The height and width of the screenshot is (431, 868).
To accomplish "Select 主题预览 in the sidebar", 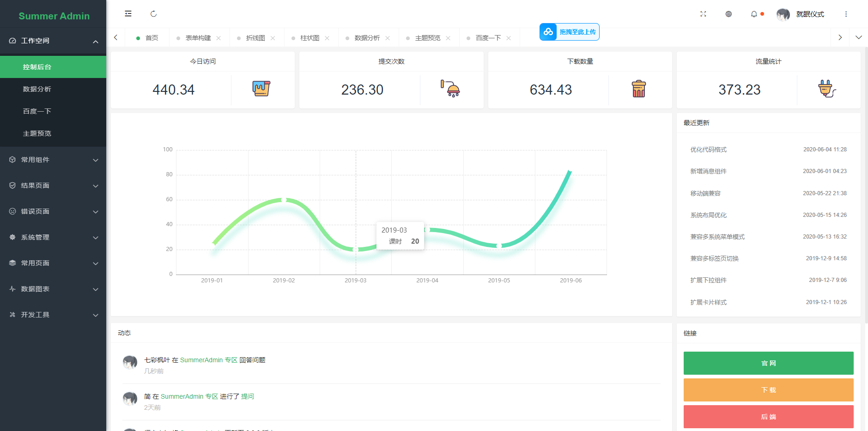I will (38, 133).
